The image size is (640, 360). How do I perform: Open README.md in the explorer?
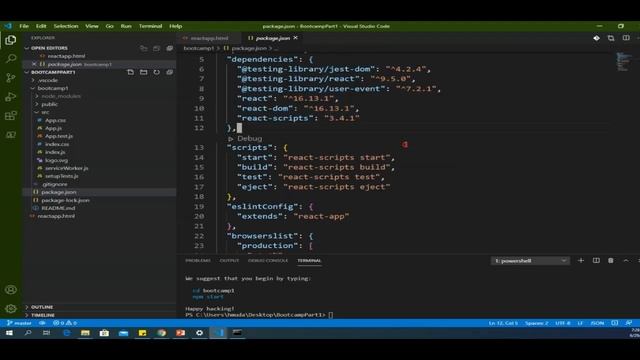click(x=58, y=208)
